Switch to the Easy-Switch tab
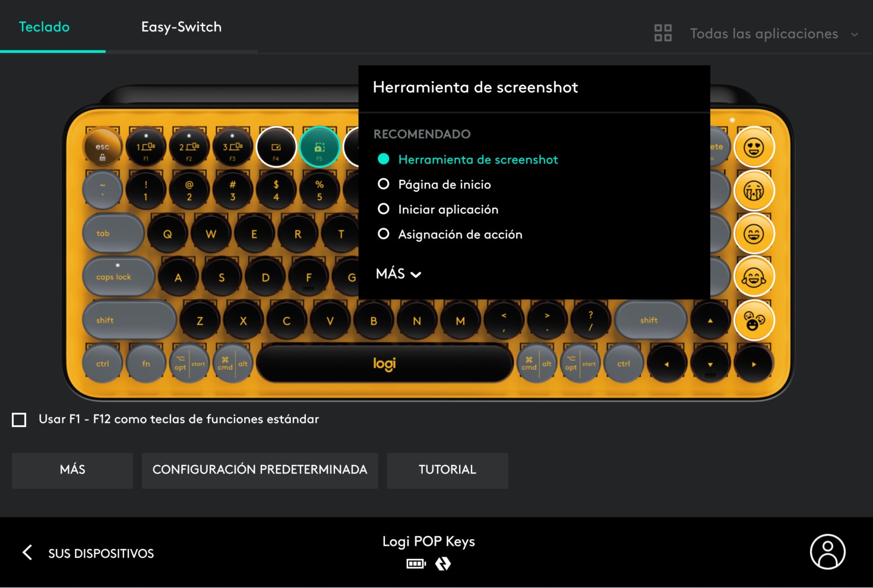Image resolution: width=873 pixels, height=588 pixels. pyautogui.click(x=181, y=27)
